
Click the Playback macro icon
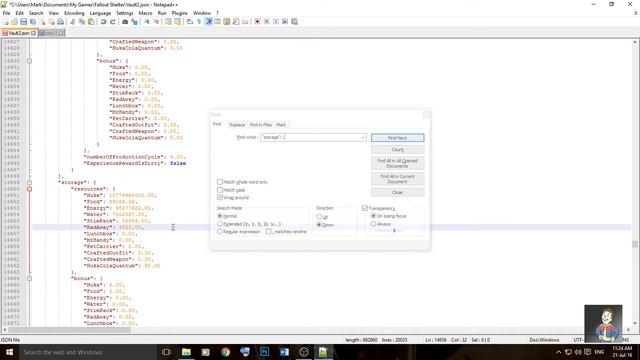[276, 22]
